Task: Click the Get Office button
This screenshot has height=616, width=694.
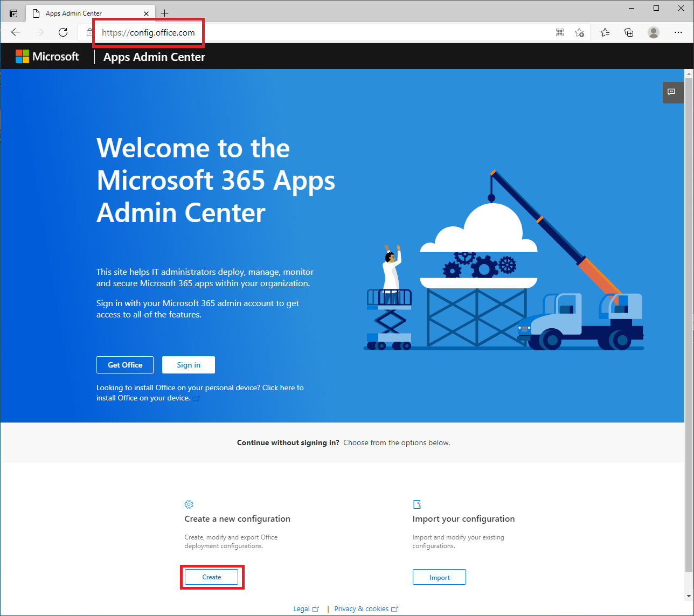Action: (125, 365)
